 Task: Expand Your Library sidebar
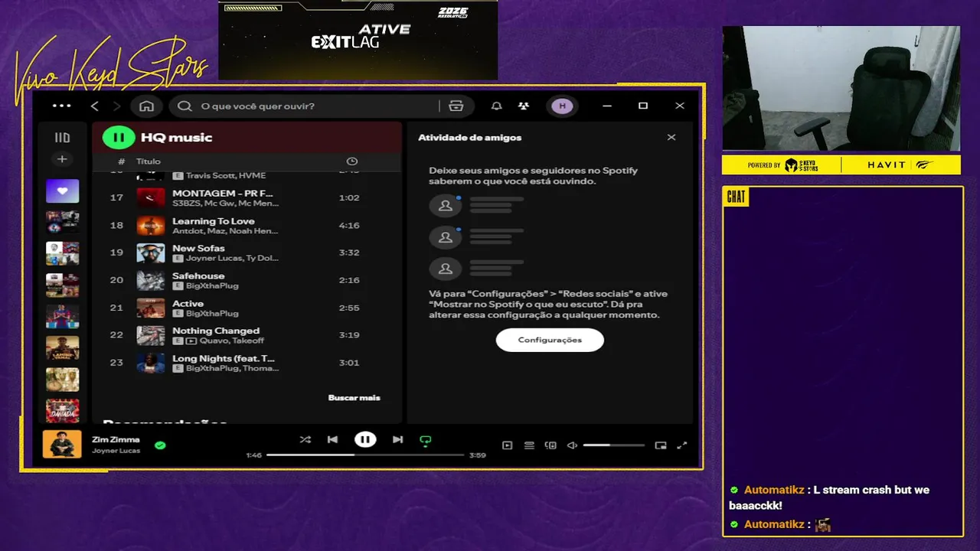coord(62,138)
